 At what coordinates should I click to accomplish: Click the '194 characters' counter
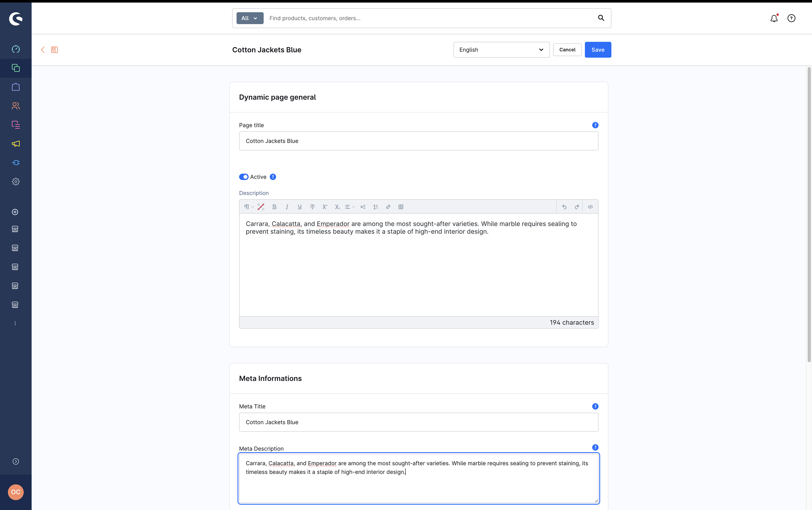click(x=572, y=323)
